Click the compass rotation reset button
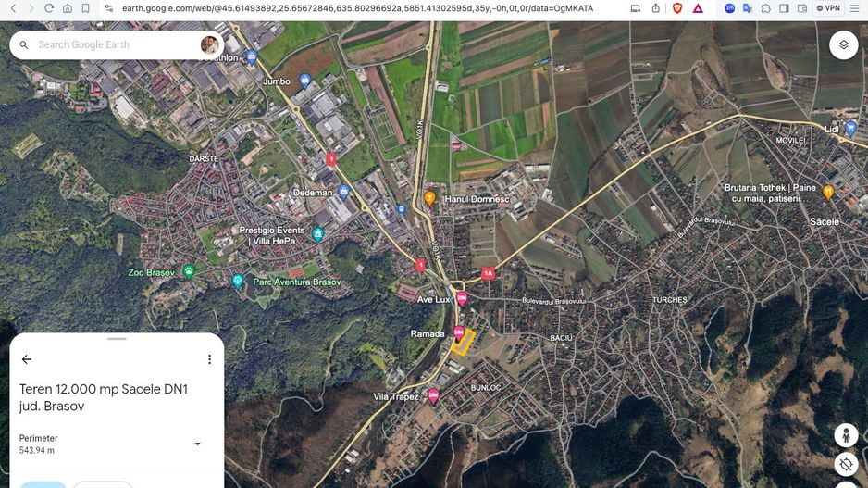The width and height of the screenshot is (868, 488). (845, 465)
